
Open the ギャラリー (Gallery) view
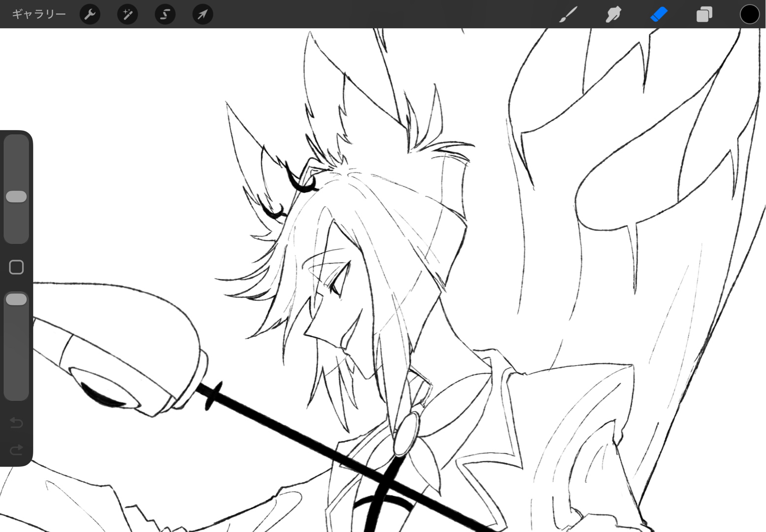point(38,14)
